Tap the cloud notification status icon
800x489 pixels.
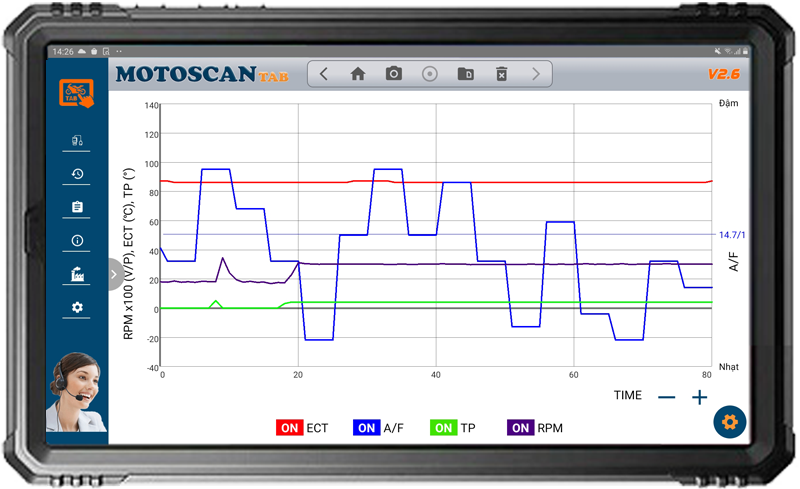(82, 51)
